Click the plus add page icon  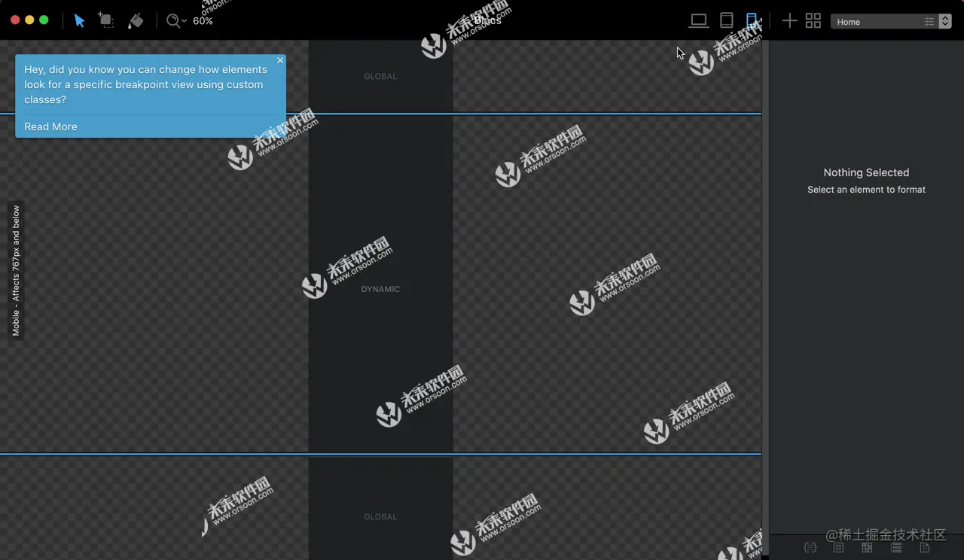[789, 21]
